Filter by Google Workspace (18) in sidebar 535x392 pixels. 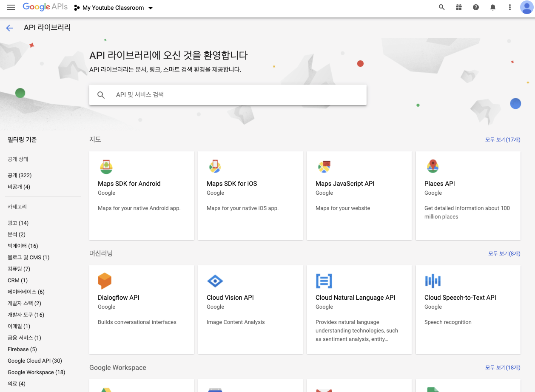[37, 372]
